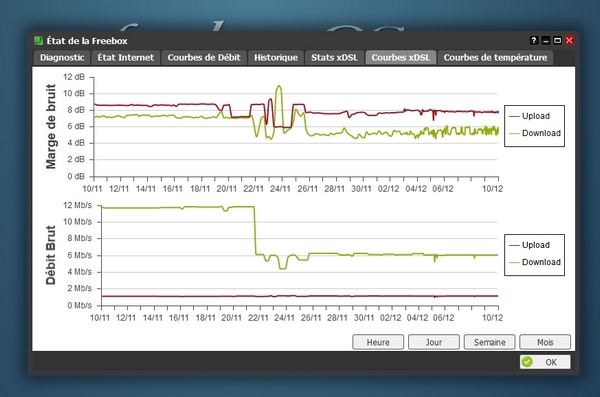Click the help question mark icon

coord(534,41)
